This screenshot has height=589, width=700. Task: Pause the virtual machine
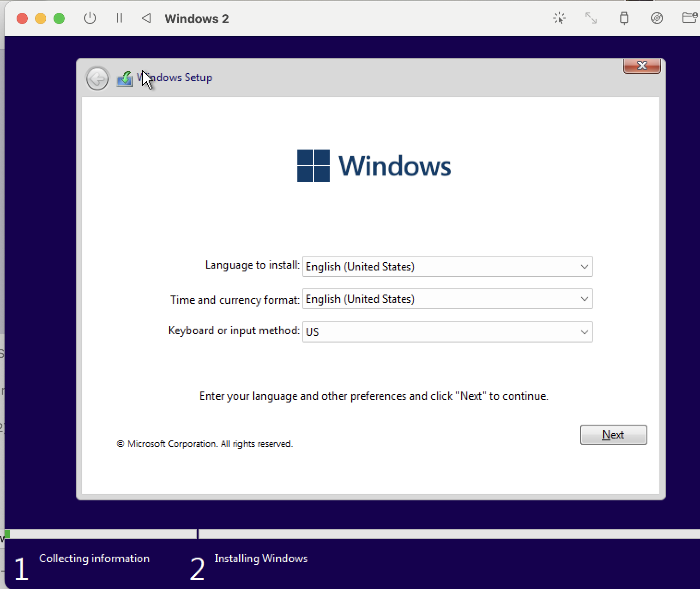coord(119,18)
